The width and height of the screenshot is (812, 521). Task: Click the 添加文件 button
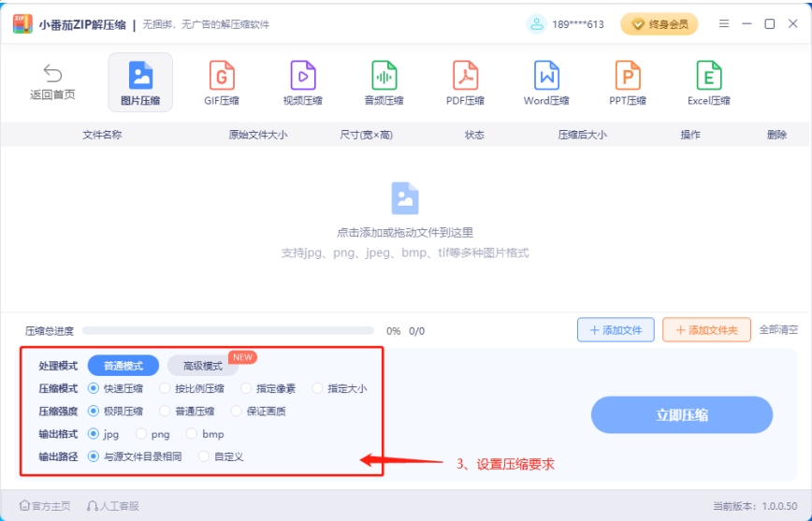[x=615, y=330]
